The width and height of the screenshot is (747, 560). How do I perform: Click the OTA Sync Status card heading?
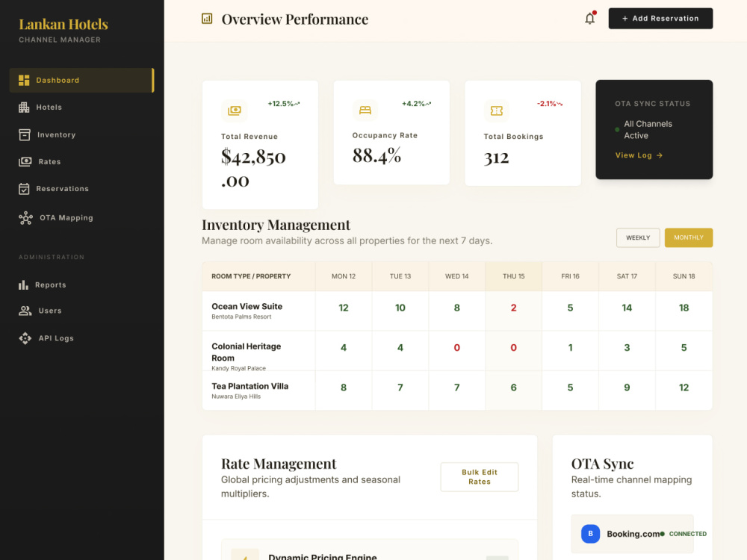(652, 103)
